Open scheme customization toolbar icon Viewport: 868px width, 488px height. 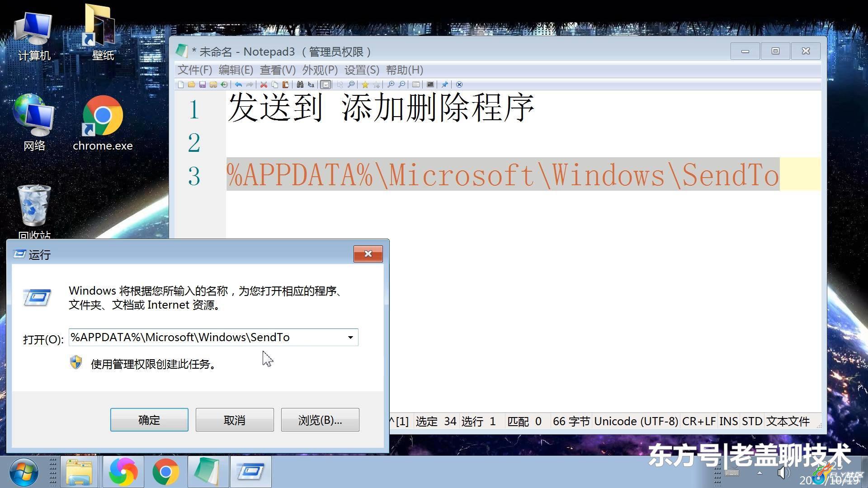click(416, 84)
